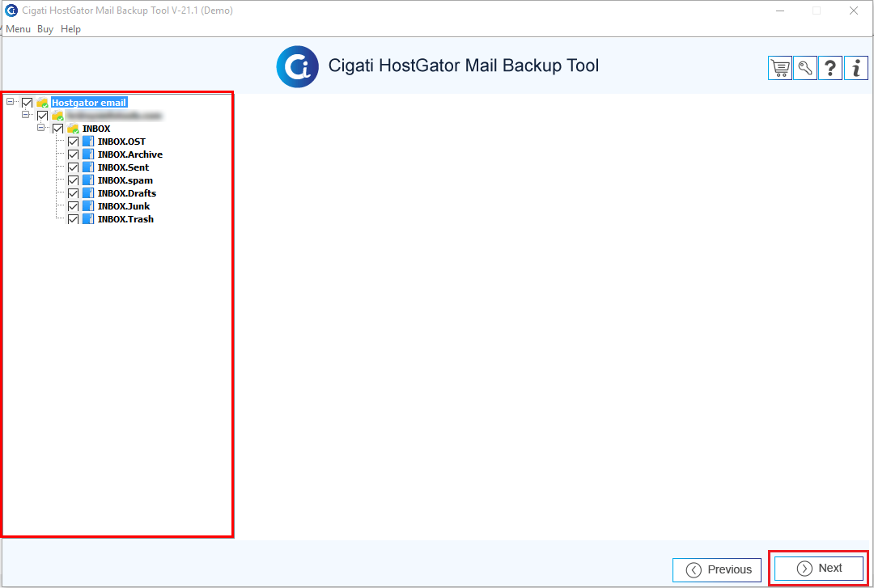Uncheck the INBOX.Junk checkbox
Image resolution: width=874 pixels, height=588 pixels.
73,206
